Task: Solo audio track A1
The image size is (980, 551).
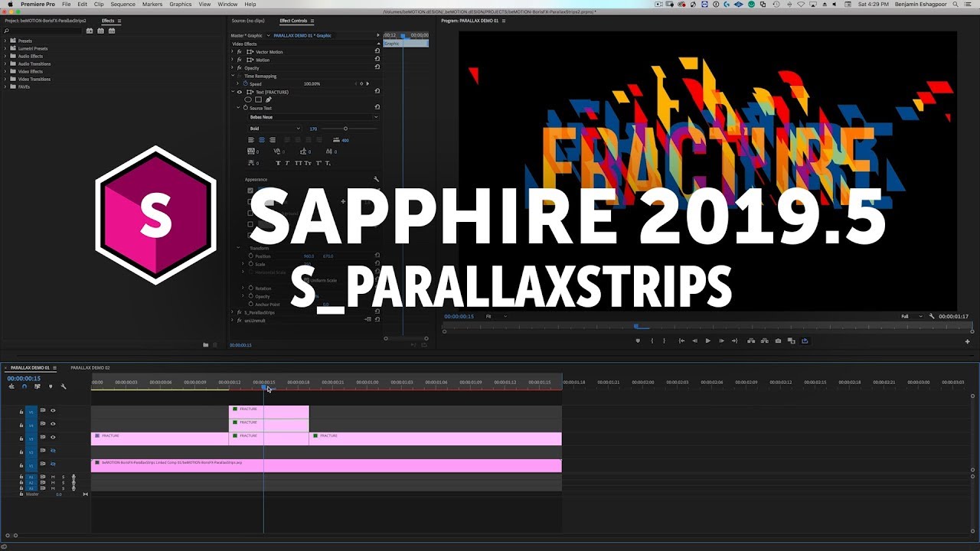Action: 63,478
